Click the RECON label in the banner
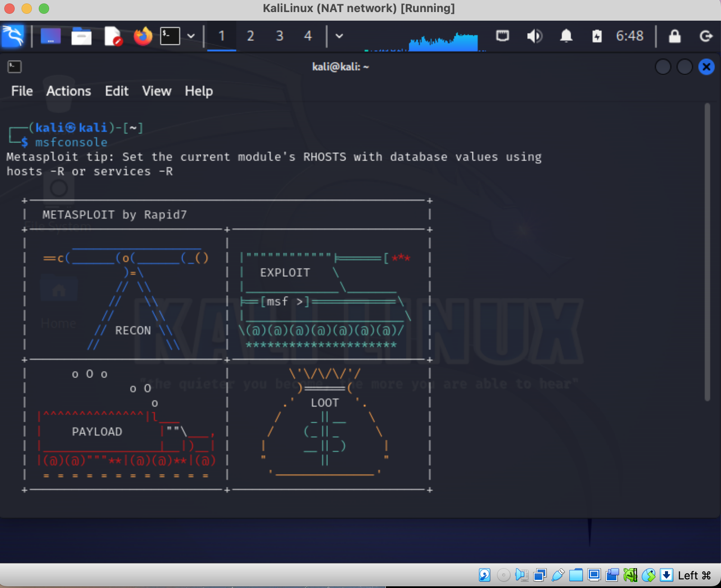 [133, 331]
